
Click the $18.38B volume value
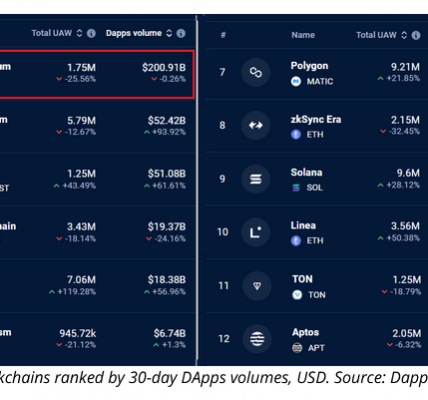tap(167, 280)
